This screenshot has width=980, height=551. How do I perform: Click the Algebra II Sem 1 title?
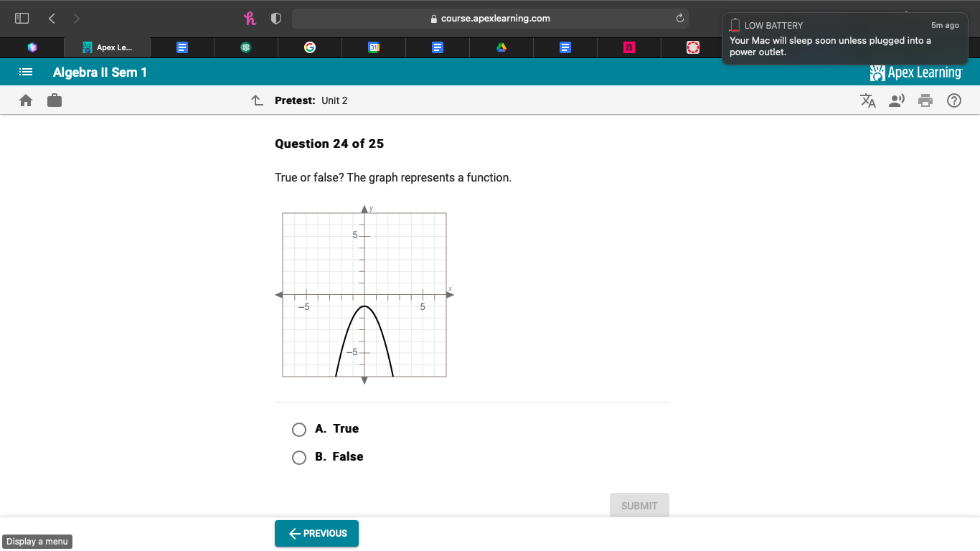[x=100, y=72]
